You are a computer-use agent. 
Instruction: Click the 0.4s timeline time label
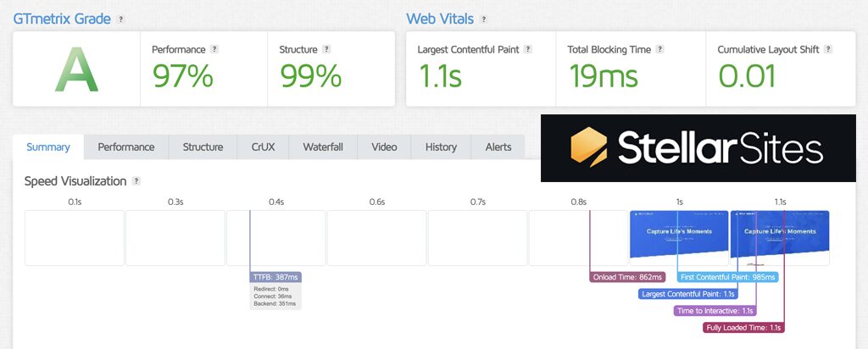(276, 202)
